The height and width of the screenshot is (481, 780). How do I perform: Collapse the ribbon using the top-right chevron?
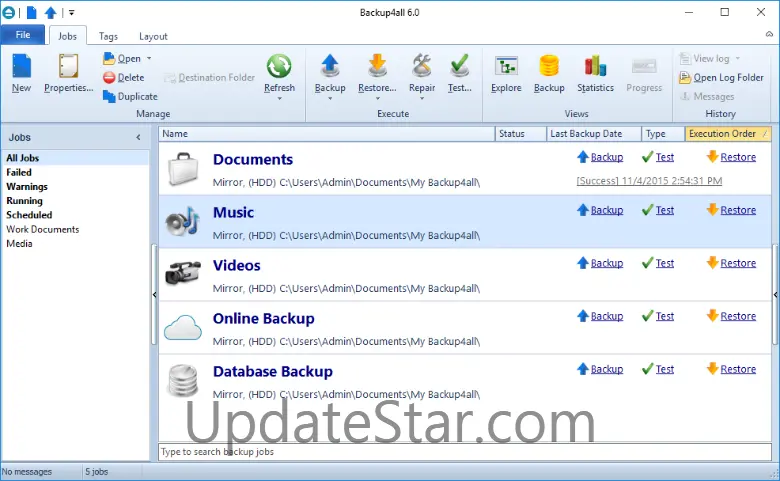(x=769, y=34)
